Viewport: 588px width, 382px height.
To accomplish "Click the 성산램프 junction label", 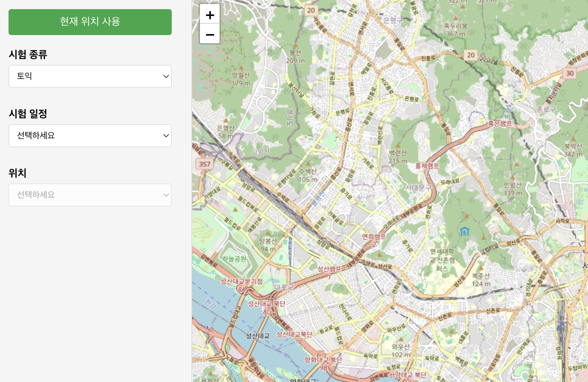I will 329,269.
